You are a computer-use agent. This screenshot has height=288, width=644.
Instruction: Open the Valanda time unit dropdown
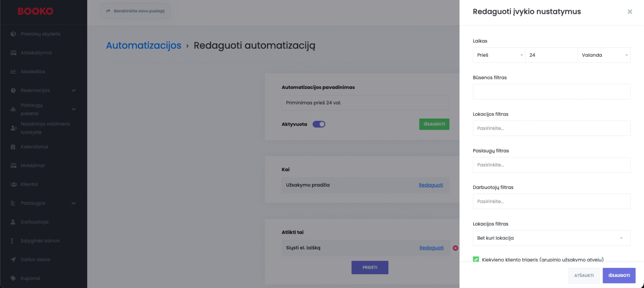click(604, 55)
